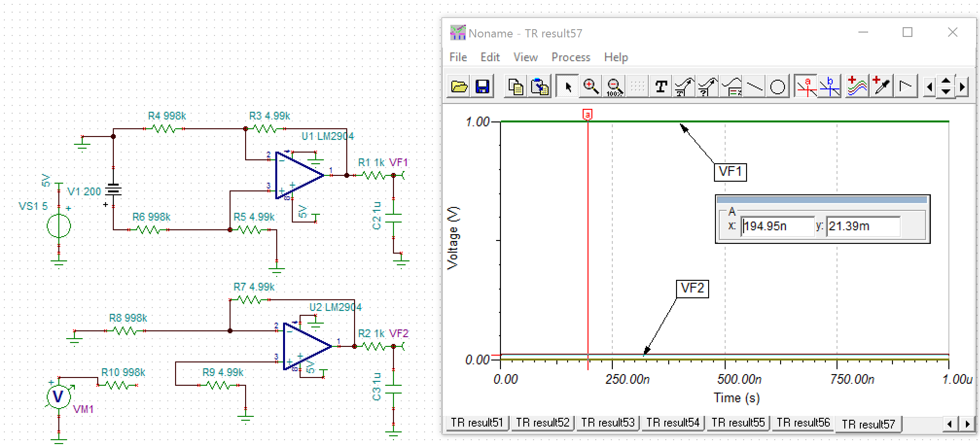Viewport: 980px width, 446px height.
Task: Select the Zoom in magnifier tool
Action: click(591, 86)
